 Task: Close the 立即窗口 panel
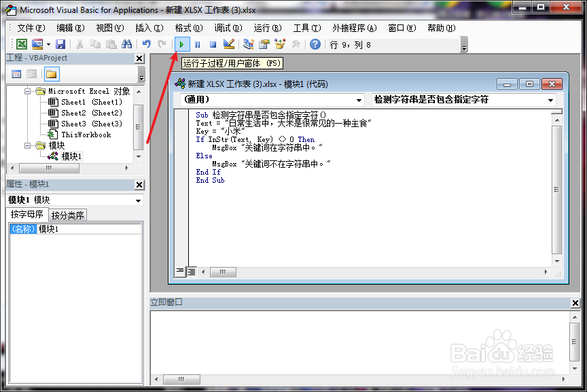click(575, 302)
